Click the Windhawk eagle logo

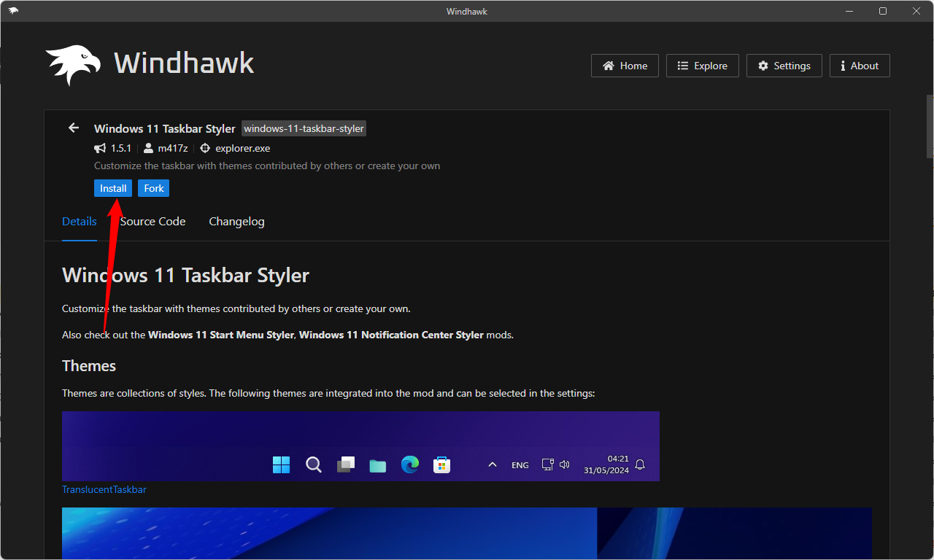point(73,63)
